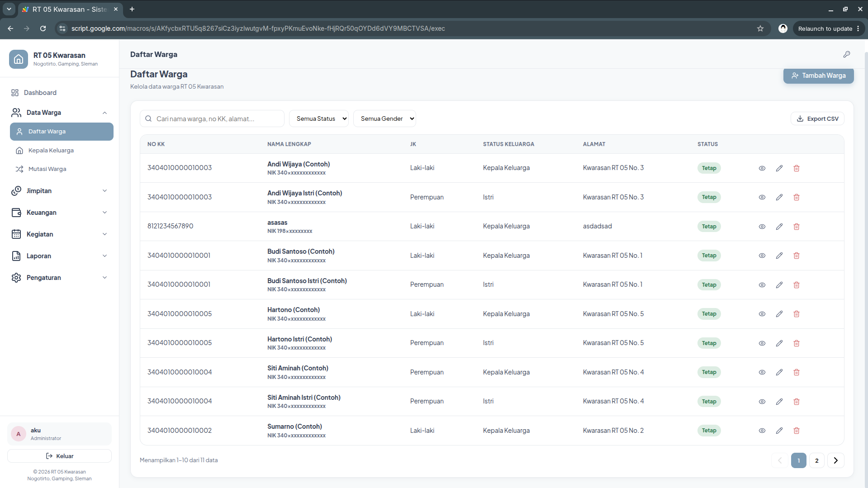Export the resident list as CSV
Image resolution: width=868 pixels, height=488 pixels.
(817, 118)
